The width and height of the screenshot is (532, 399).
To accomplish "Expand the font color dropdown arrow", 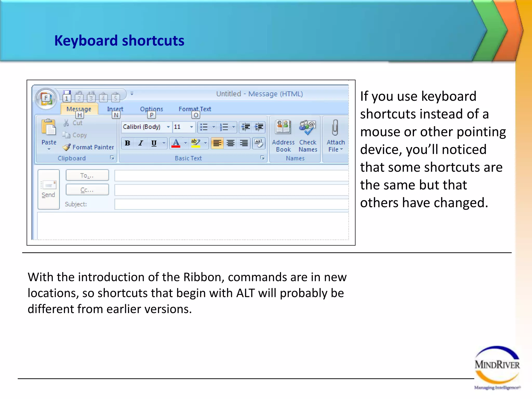I will pos(185,143).
